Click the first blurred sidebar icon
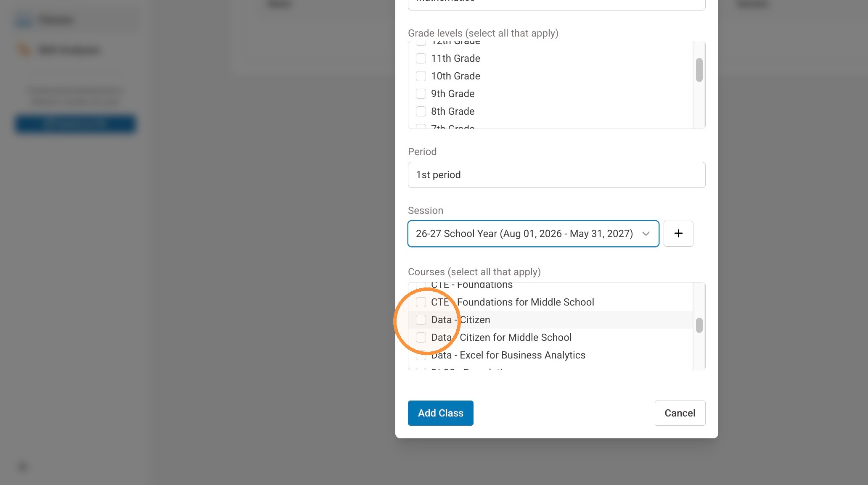This screenshot has height=485, width=868. pos(24,20)
